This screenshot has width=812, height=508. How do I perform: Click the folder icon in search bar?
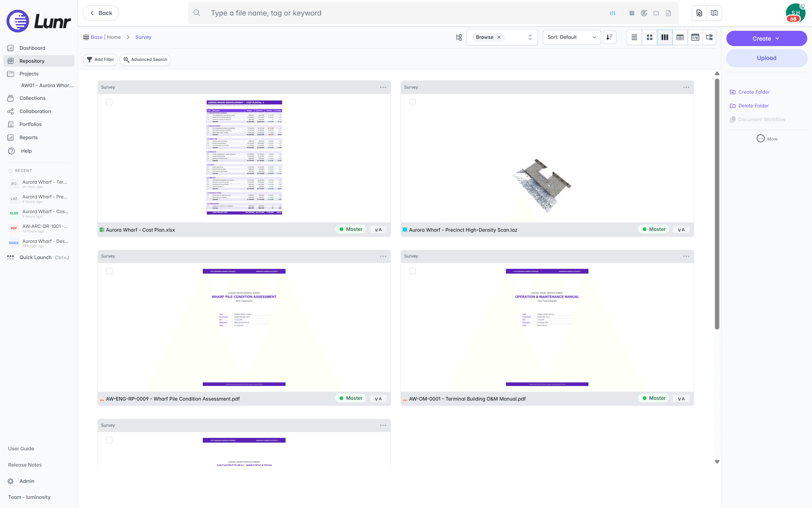coord(656,13)
